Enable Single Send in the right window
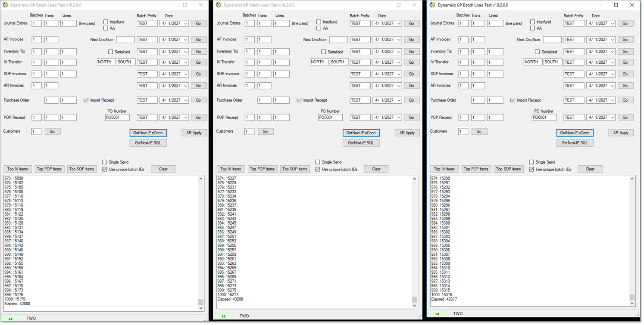Image resolution: width=644 pixels, height=325 pixels. coord(532,162)
